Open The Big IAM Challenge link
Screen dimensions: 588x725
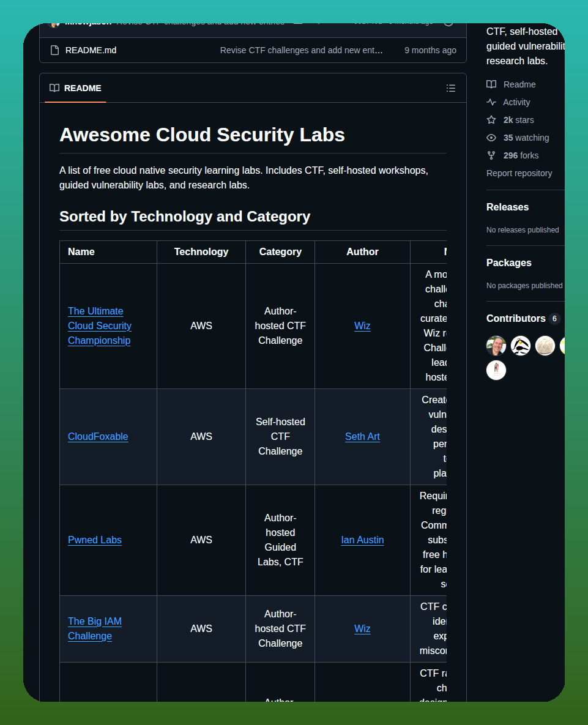95,628
